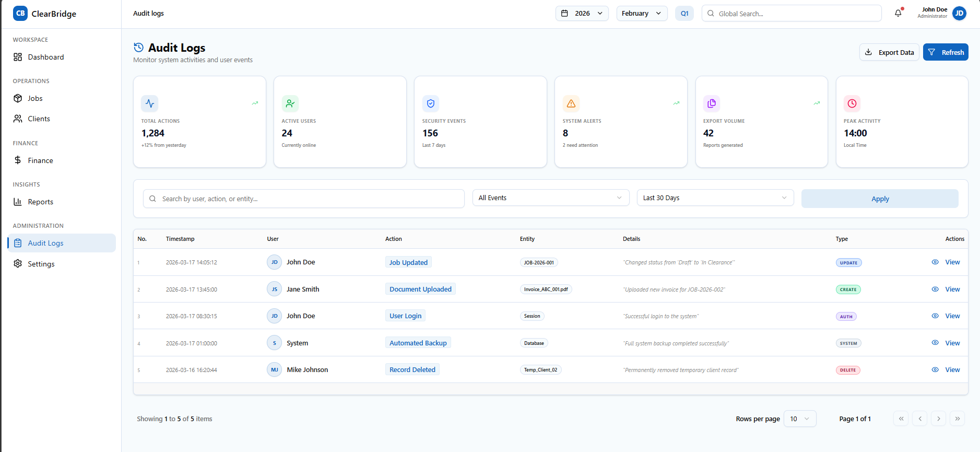Viewport: 980px width, 452px height.
Task: Click the trend arrow on System Alerts card
Action: tap(676, 103)
